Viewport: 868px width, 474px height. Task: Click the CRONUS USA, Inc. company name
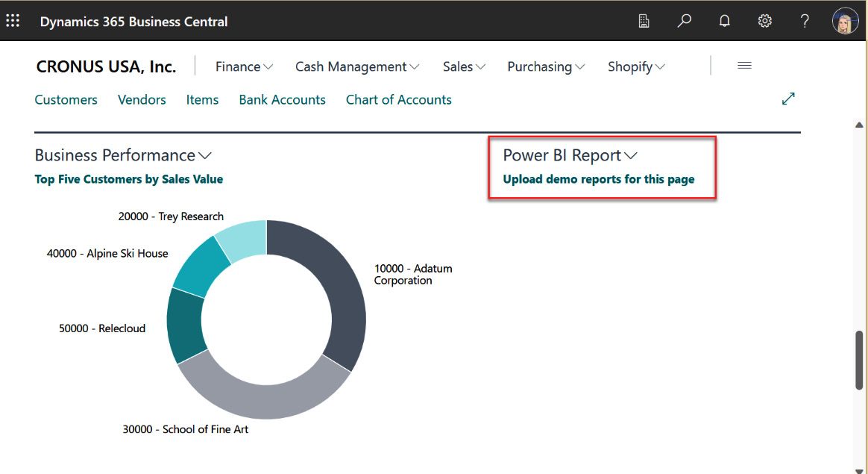click(x=106, y=66)
